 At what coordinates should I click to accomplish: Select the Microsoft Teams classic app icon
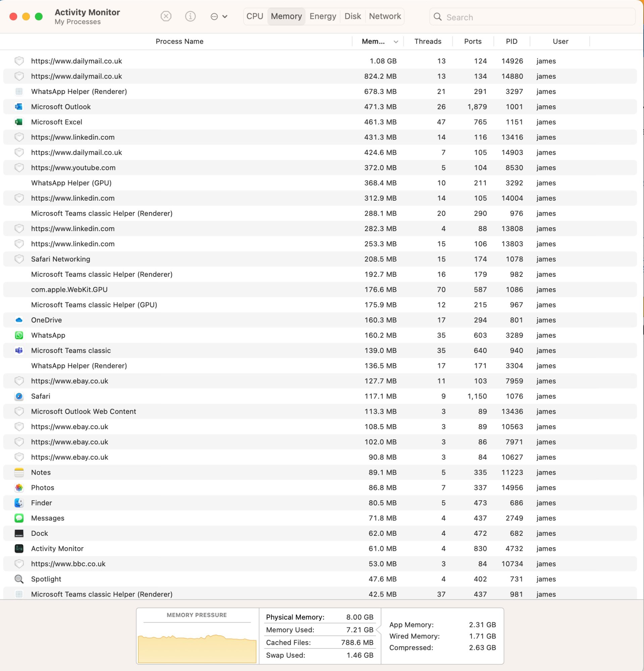point(19,351)
